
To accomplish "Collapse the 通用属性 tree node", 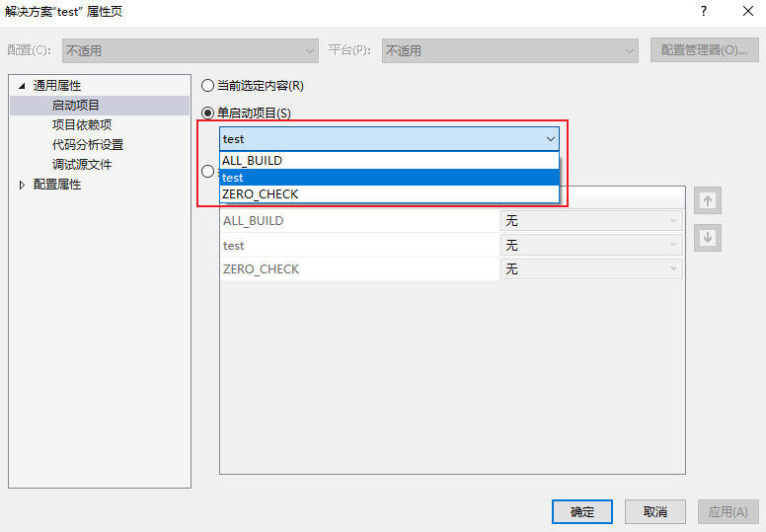I will [22, 86].
